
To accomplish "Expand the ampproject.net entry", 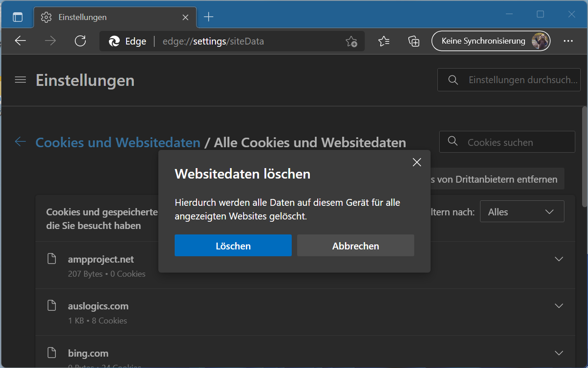I will point(559,259).
